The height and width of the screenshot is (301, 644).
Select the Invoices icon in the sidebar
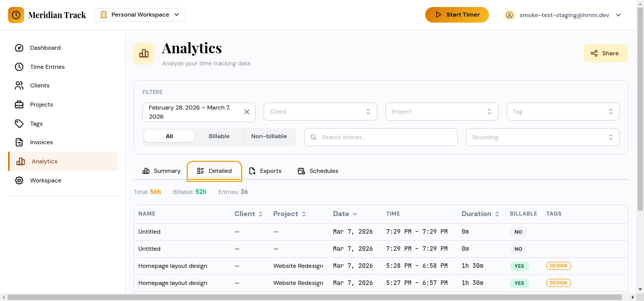19,142
